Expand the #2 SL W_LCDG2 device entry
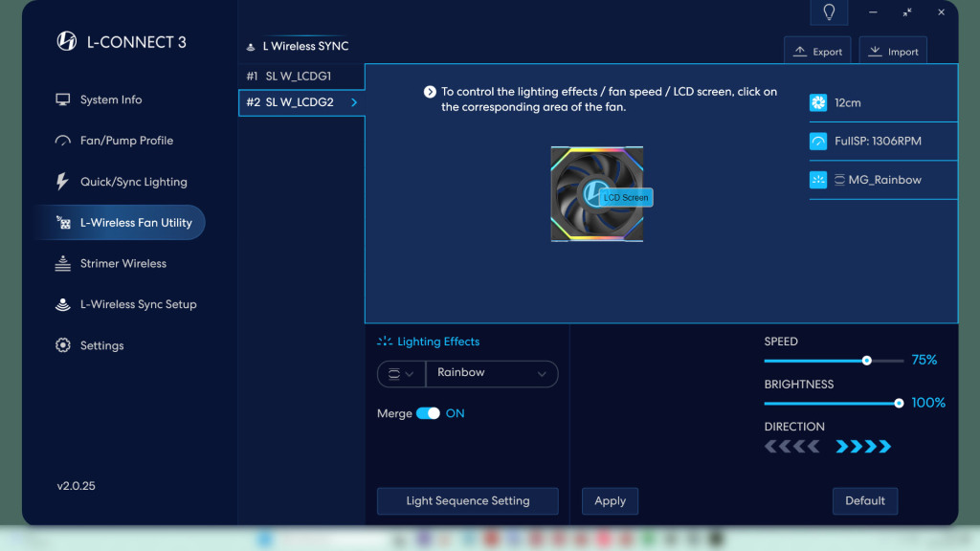Screen dimensions: 980x551 pyautogui.click(x=354, y=102)
